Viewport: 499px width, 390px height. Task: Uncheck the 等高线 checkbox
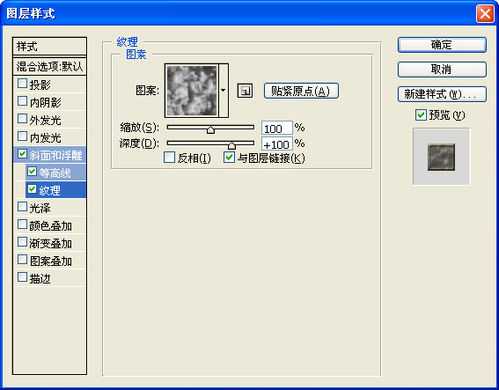point(32,171)
